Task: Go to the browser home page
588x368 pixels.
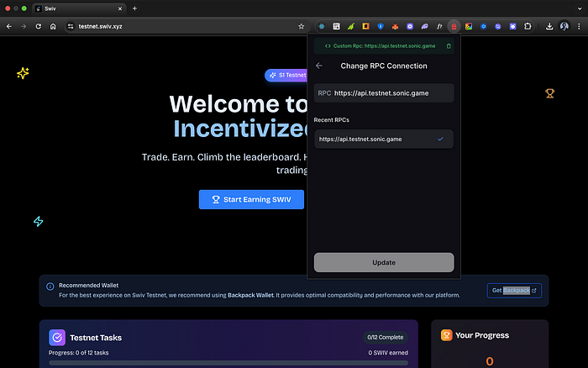Action: (53, 26)
